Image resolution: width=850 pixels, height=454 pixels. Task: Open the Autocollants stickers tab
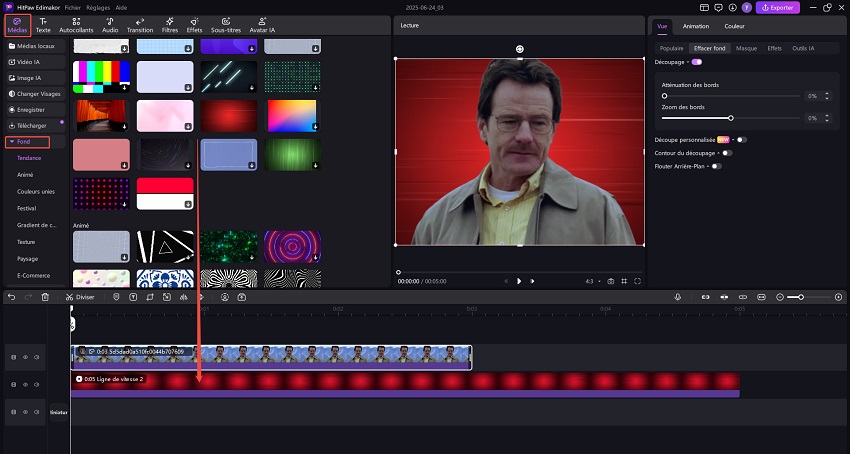tap(76, 25)
